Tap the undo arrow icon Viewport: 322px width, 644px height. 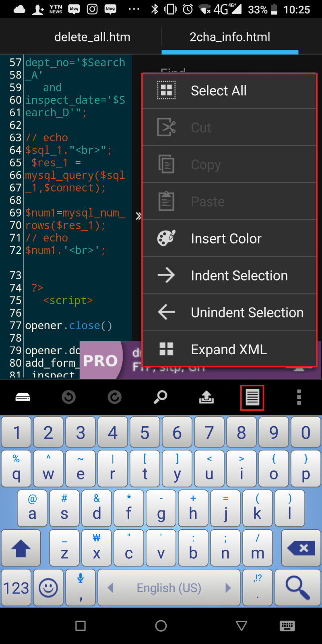pos(69,397)
